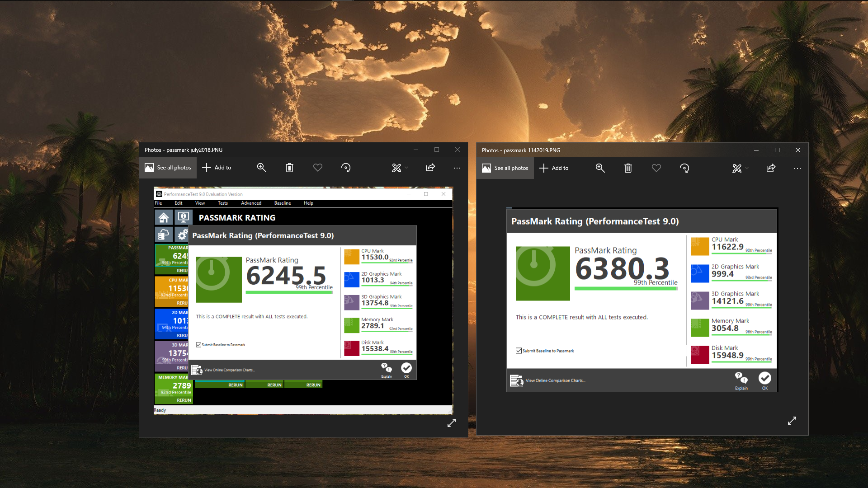This screenshot has width=868, height=488.
Task: Click Add to in the passmark 1142019 window
Action: 554,168
